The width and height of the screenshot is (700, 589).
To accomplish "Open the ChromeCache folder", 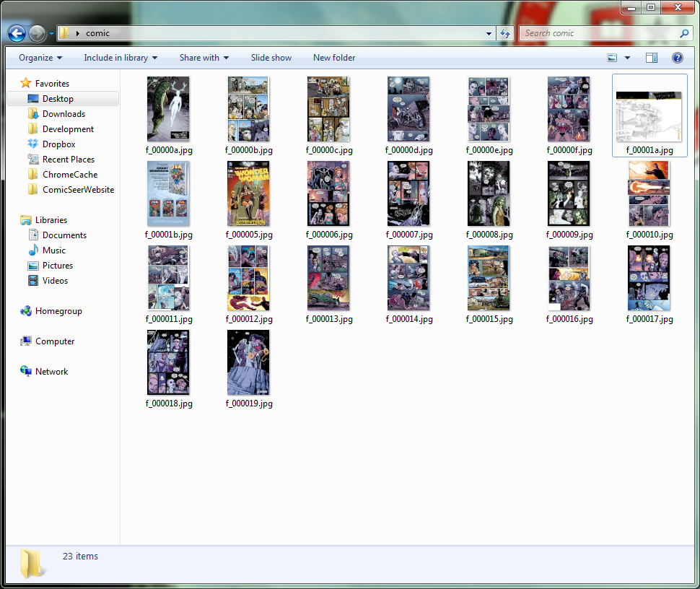I will click(63, 175).
